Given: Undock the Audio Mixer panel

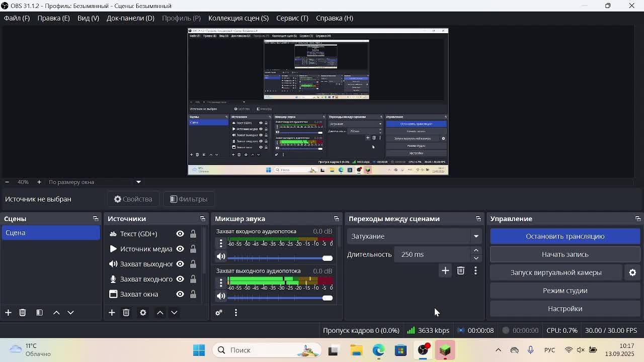Looking at the screenshot, I should tap(337, 219).
